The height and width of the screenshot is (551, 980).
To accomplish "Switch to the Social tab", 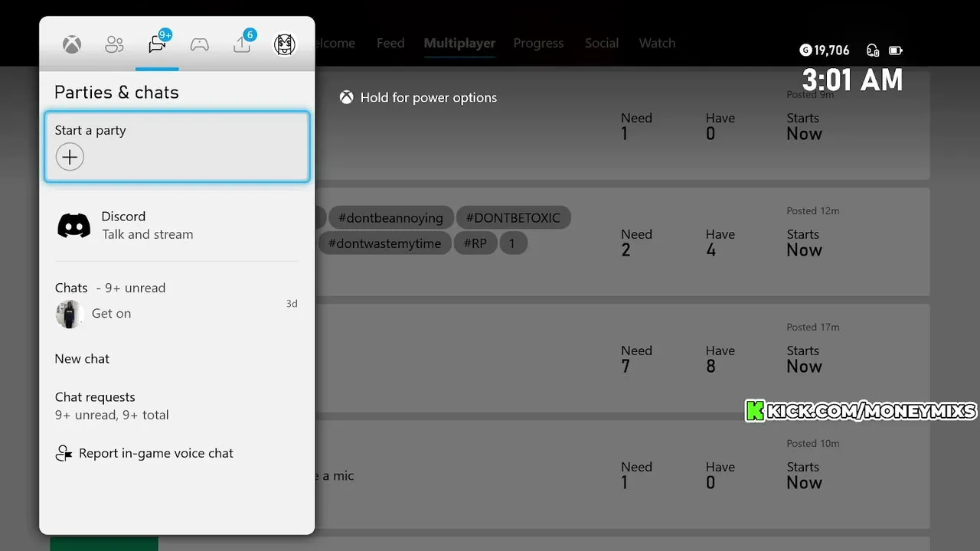I will click(602, 44).
